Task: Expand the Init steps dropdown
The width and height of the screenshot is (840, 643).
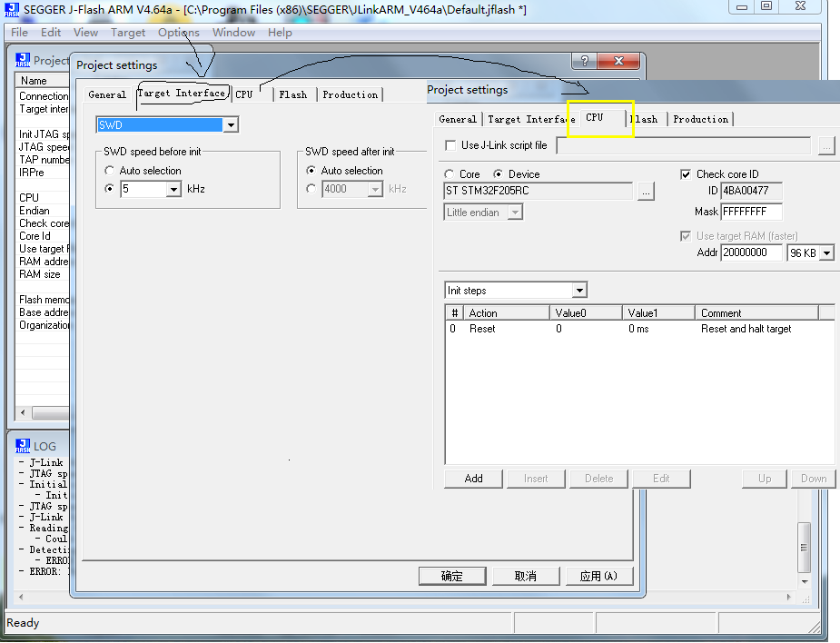Action: (579, 291)
